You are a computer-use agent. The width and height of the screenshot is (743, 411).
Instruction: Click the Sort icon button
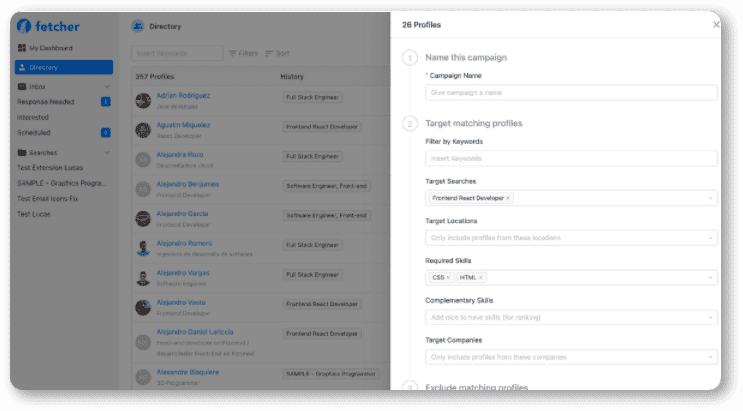277,53
